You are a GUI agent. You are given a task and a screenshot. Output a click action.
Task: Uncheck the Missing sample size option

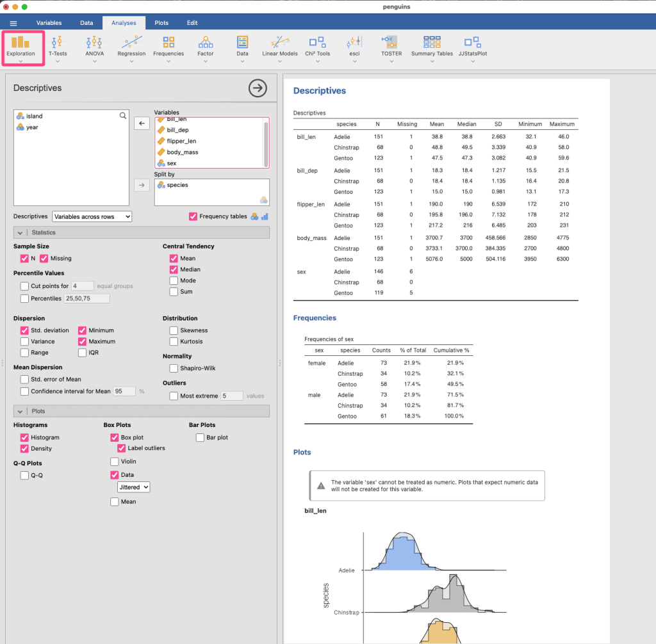pyautogui.click(x=44, y=259)
